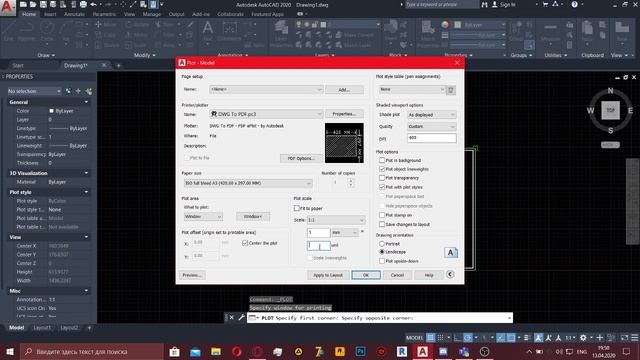Click the New drawing icon in quick access toolbar

(x=23, y=4)
